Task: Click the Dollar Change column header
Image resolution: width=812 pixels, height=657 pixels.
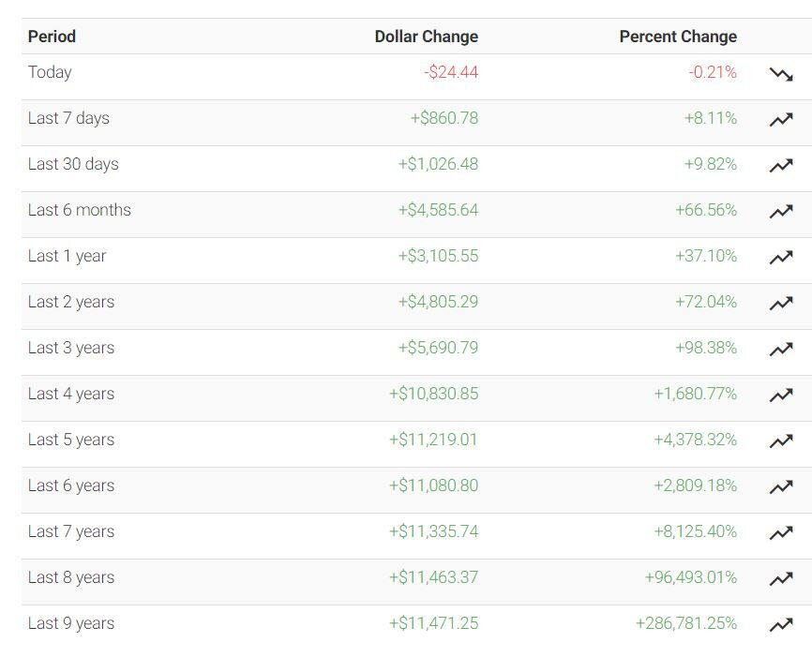Action: [x=427, y=37]
